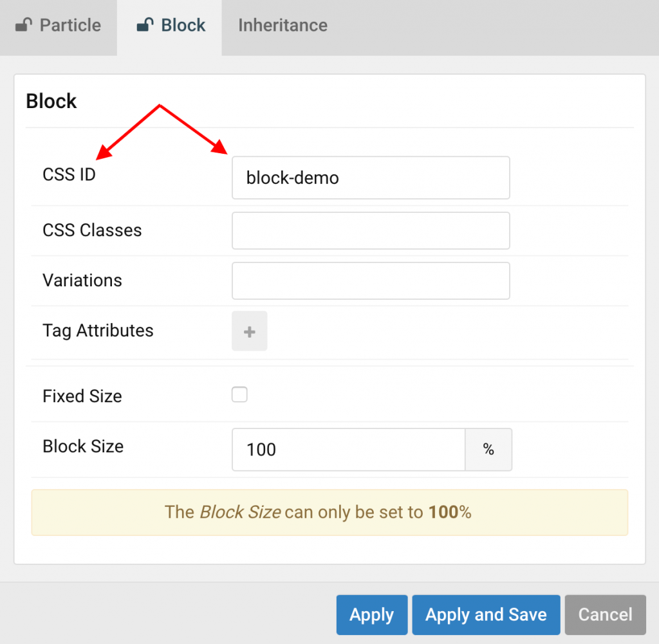The height and width of the screenshot is (644, 659).
Task: Switch to the Particle tab
Action: [70, 26]
